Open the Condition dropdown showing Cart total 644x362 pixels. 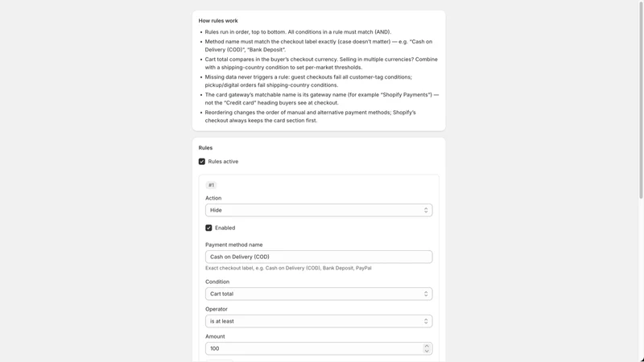[319, 294]
